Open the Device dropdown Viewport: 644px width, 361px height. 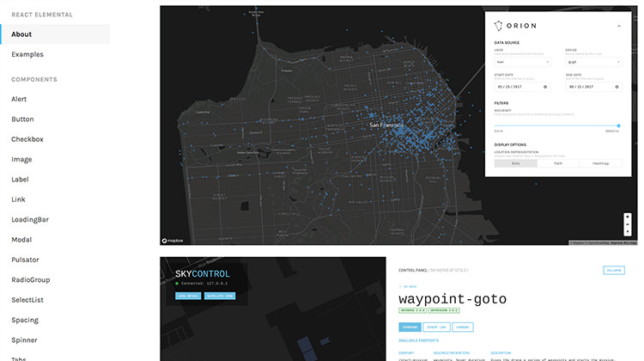pos(593,62)
